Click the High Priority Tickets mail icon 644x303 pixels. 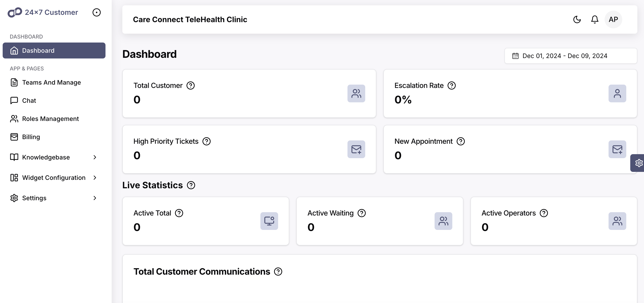[x=356, y=149]
